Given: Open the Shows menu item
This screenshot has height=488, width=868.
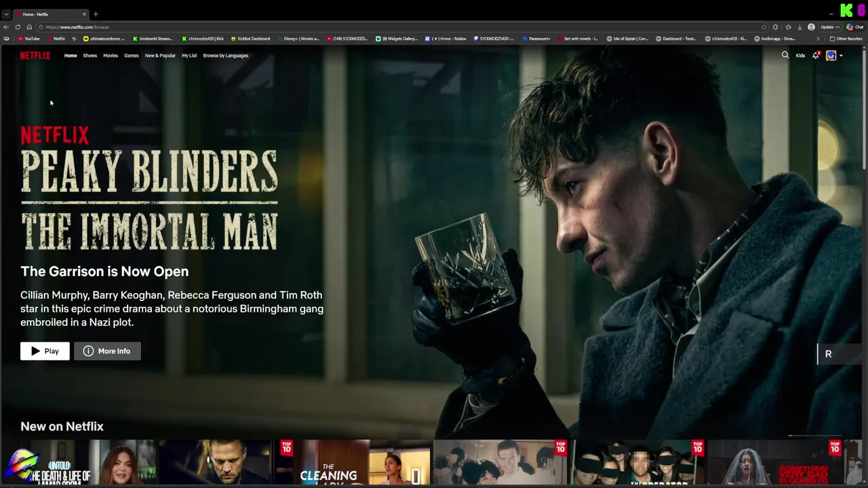Looking at the screenshot, I should (90, 56).
